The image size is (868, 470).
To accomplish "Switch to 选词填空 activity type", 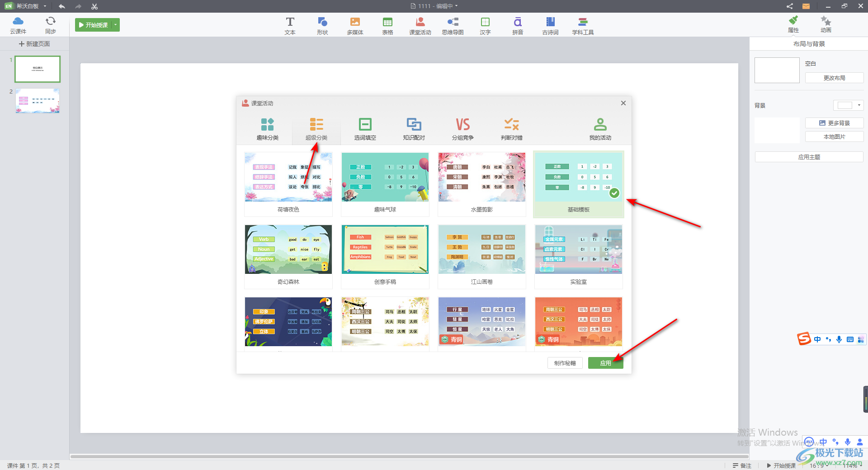I will click(x=365, y=129).
